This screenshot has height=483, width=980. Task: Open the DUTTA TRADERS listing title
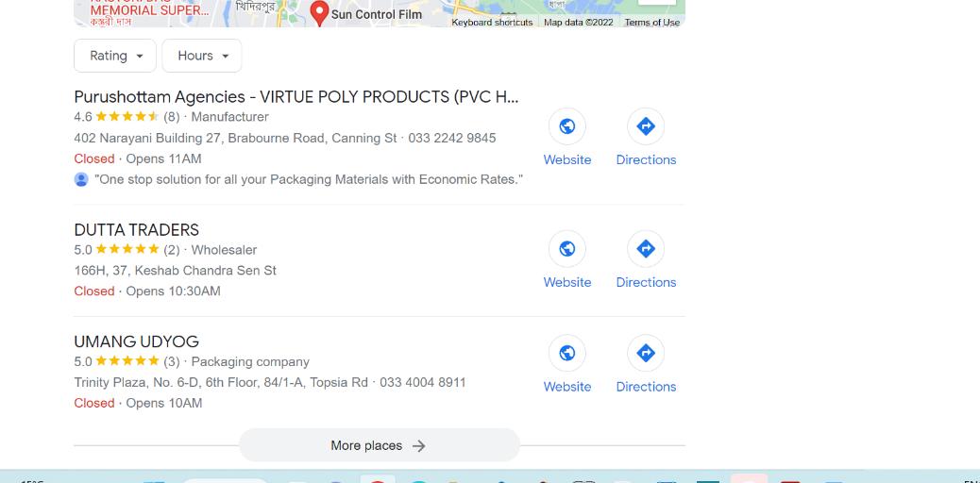[x=136, y=230]
